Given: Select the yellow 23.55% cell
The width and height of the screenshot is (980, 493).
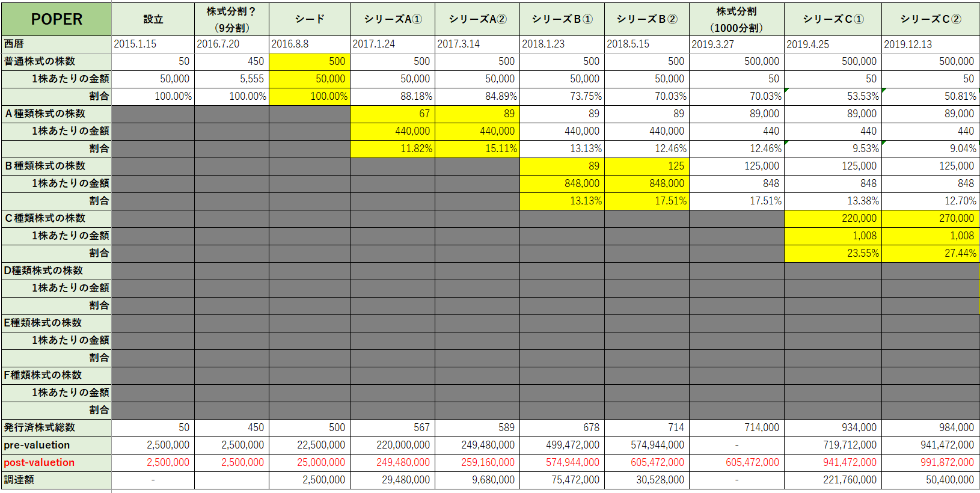Looking at the screenshot, I should click(833, 253).
